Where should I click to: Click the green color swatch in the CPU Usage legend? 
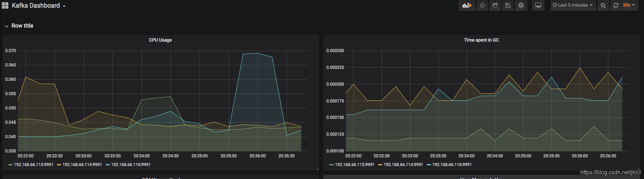10,165
